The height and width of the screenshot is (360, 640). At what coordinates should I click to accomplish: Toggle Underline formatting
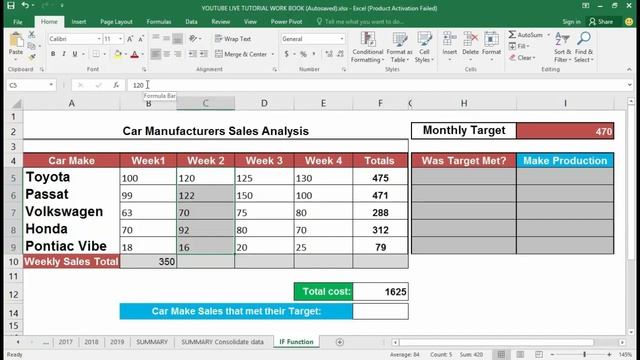75,54
